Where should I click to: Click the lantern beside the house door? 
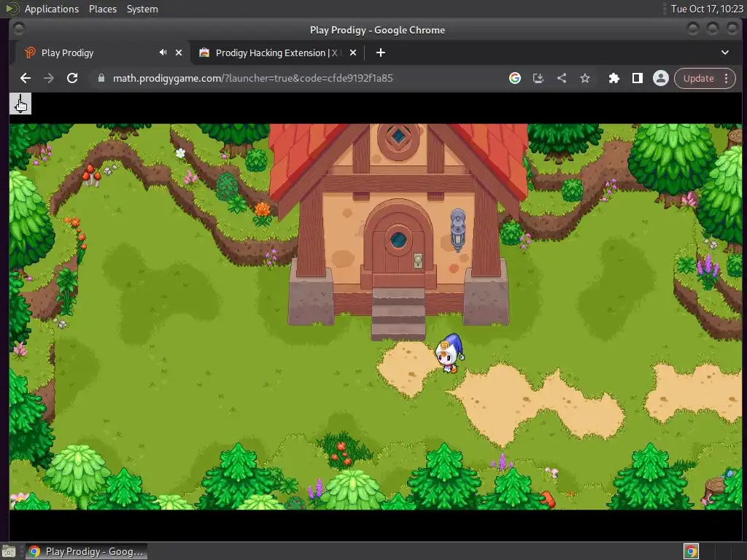457,230
